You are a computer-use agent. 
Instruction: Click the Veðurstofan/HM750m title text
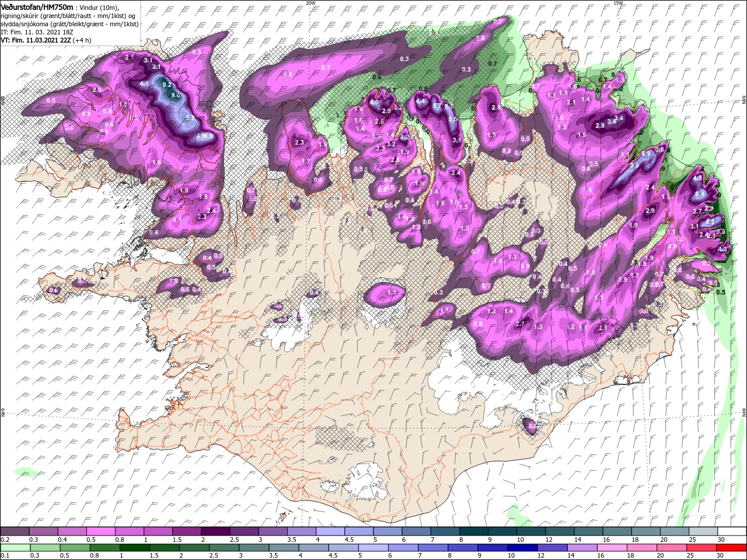[x=37, y=6]
